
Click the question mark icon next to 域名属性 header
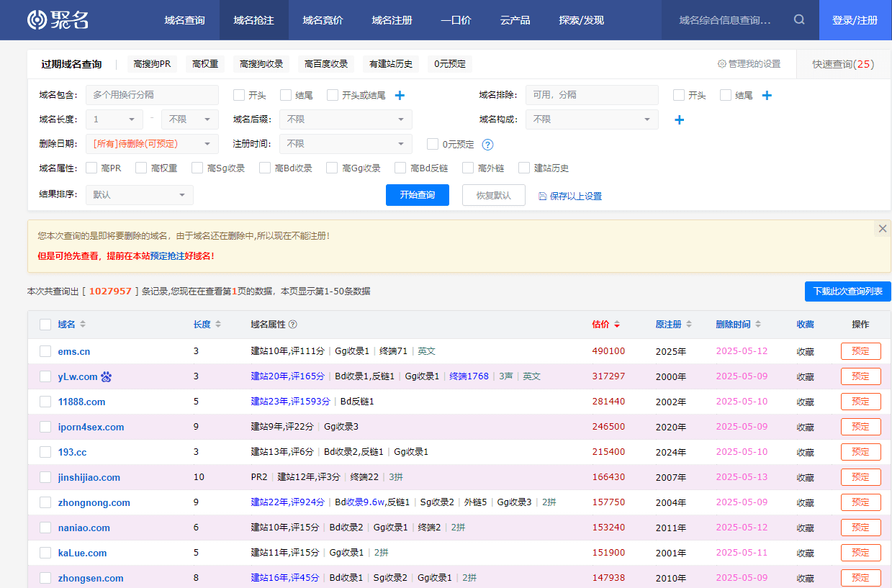coord(292,324)
